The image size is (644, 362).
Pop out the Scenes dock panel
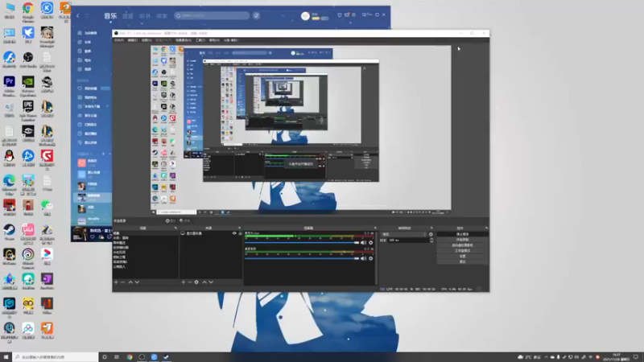175,228
